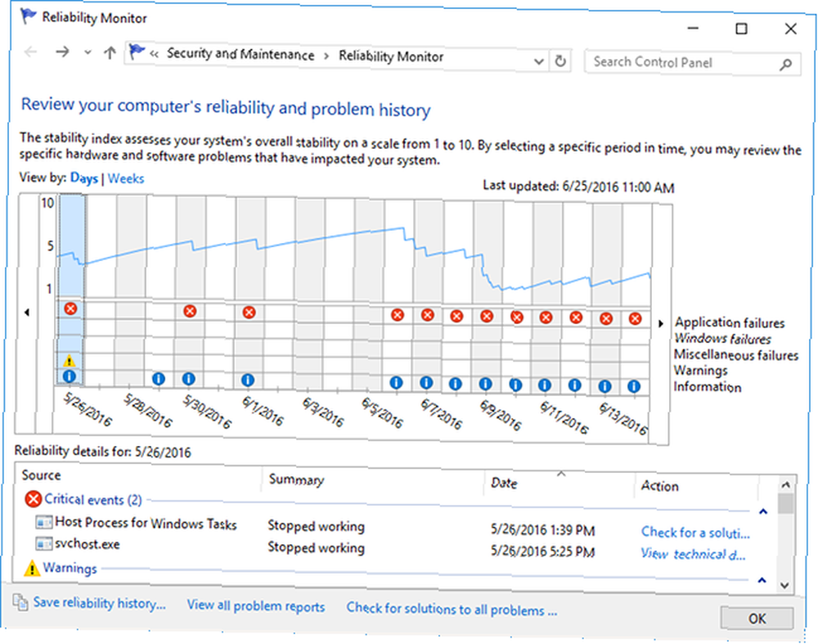
Task: Click the details scrollbar down arrow
Action: pos(784,586)
